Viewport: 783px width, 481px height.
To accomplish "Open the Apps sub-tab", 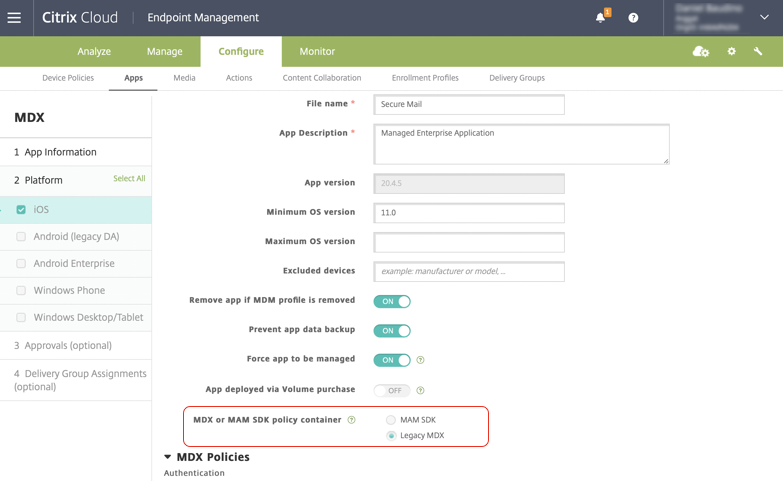I will pos(133,78).
